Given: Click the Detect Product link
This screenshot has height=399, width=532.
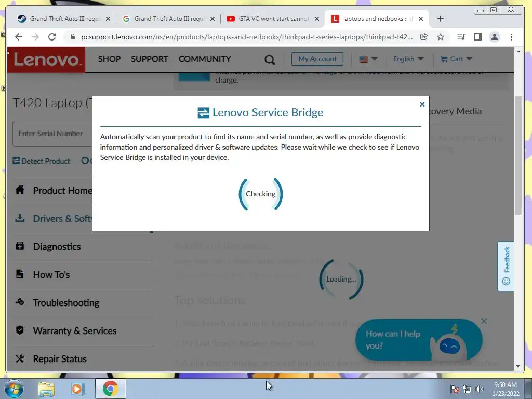Looking at the screenshot, I should (42, 161).
